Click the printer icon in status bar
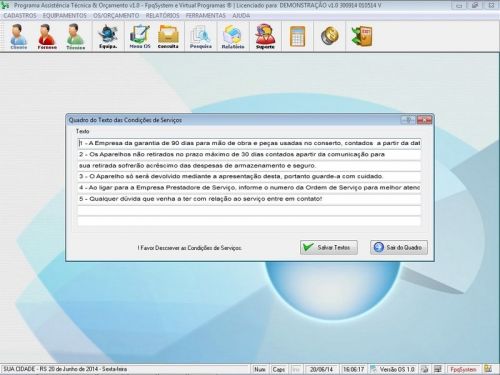500x375 pixels. coord(424,369)
